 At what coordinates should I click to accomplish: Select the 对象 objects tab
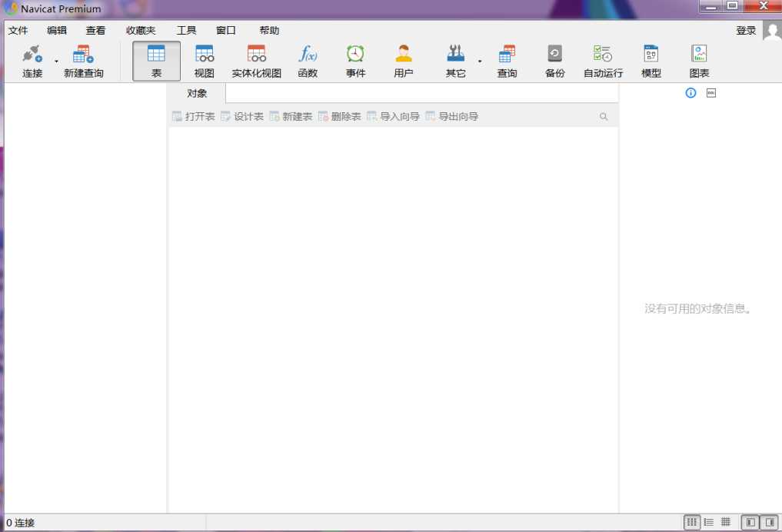point(197,93)
